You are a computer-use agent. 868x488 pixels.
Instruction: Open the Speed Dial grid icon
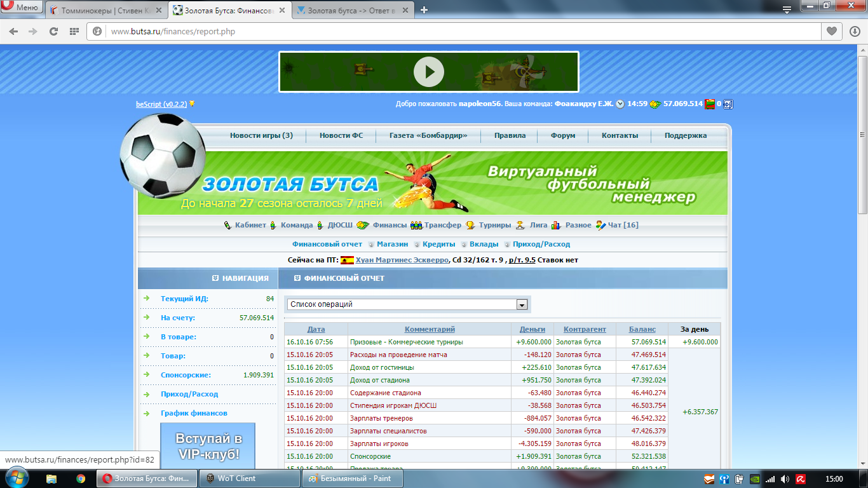[74, 31]
